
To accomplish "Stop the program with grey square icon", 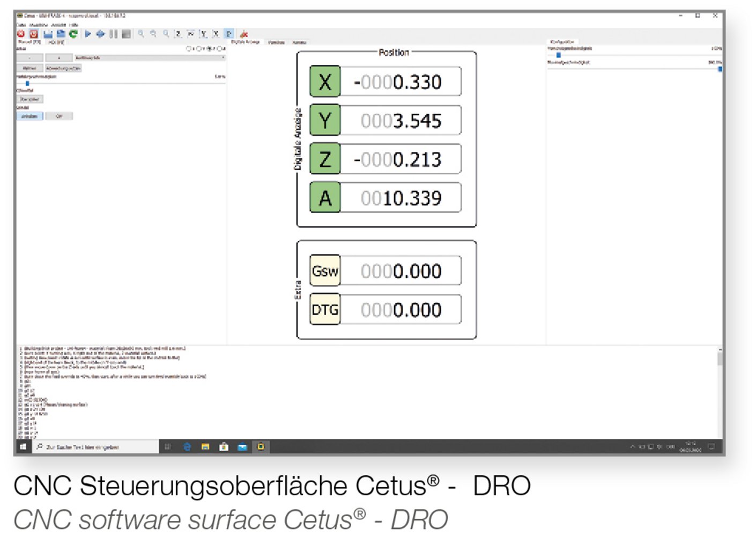I will point(126,34).
